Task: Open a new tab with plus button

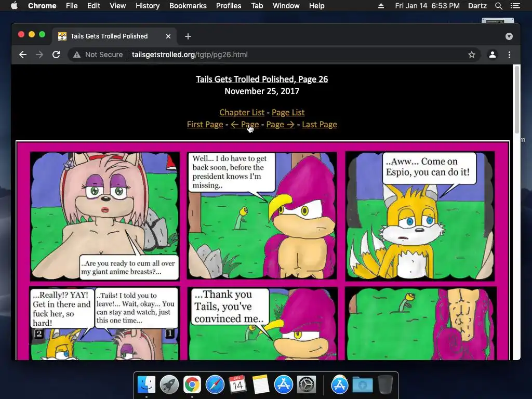Action: 188,36
